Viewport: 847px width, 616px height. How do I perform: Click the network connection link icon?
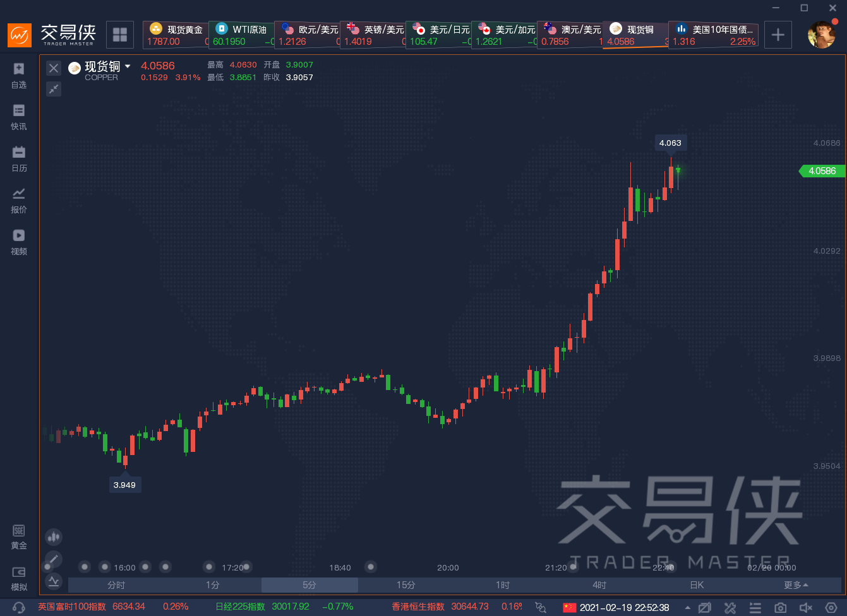click(541, 608)
